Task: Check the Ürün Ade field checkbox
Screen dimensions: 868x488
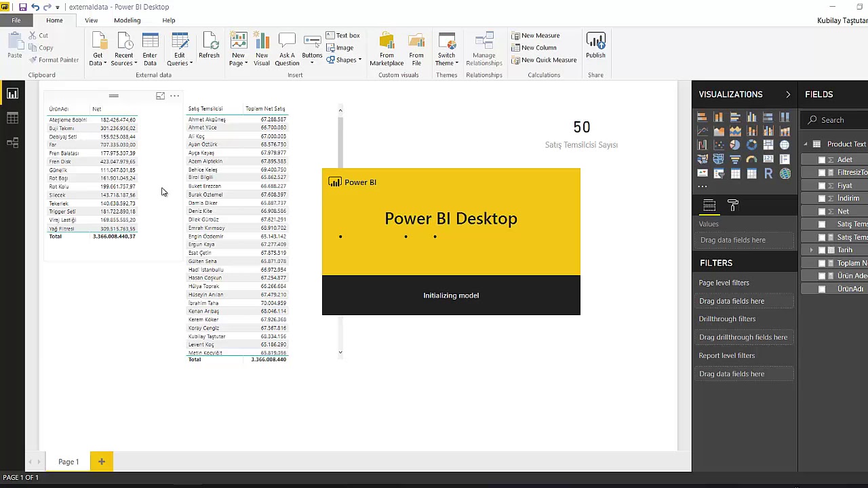Action: click(x=822, y=276)
